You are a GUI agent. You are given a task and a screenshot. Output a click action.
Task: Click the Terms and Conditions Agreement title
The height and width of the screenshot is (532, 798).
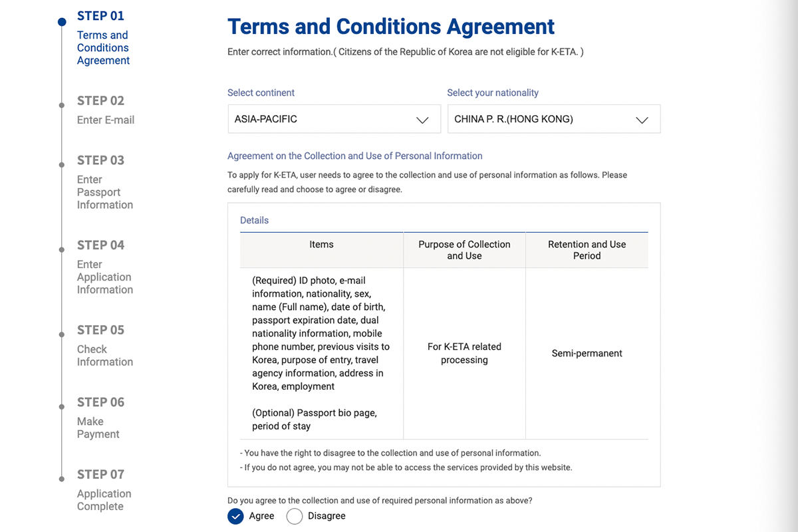pyautogui.click(x=391, y=27)
